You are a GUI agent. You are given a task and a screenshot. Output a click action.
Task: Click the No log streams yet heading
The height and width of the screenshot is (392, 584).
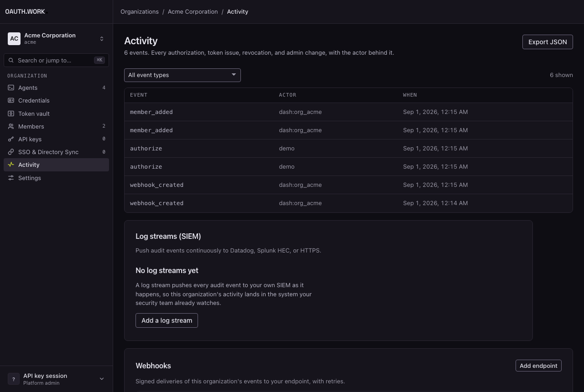pos(167,270)
